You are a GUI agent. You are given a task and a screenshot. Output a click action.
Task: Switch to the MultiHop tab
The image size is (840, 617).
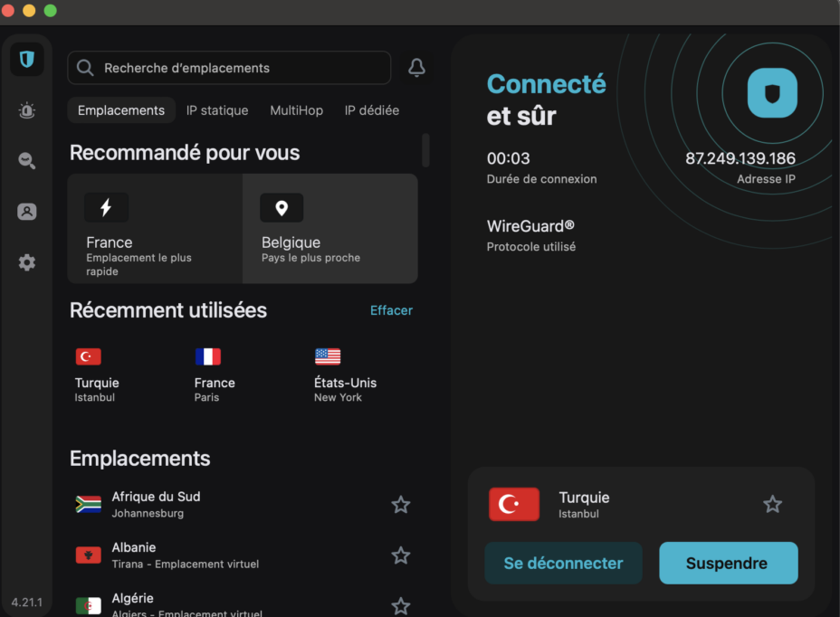click(x=296, y=110)
